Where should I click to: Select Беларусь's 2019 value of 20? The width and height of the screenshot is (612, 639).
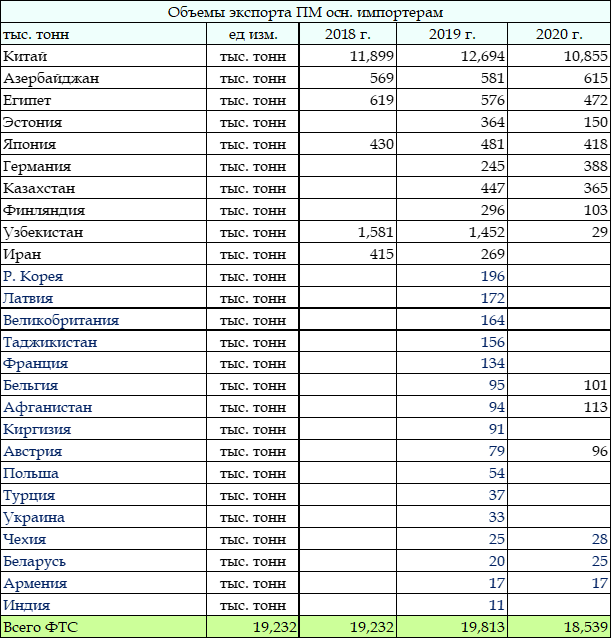click(x=495, y=562)
